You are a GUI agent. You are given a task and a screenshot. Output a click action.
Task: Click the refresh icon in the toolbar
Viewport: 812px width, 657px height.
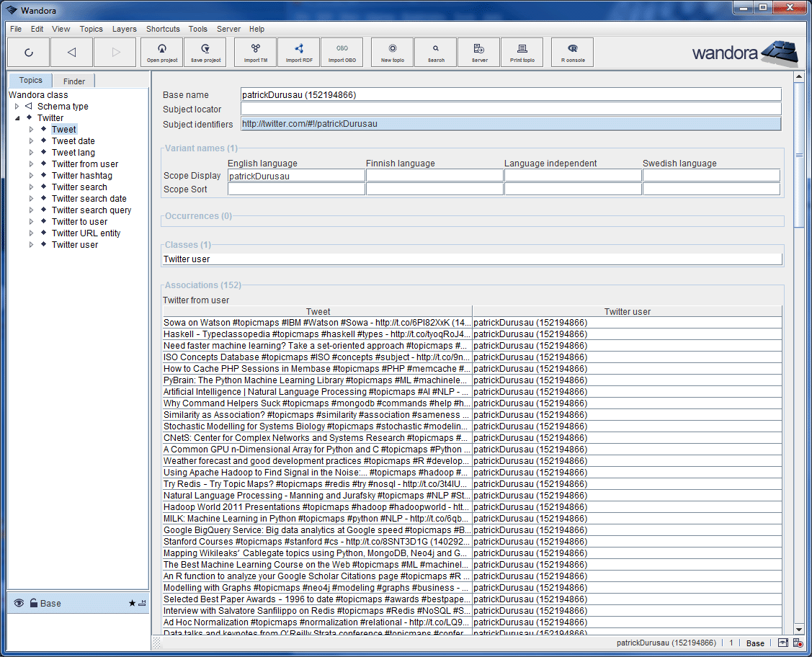pos(29,52)
